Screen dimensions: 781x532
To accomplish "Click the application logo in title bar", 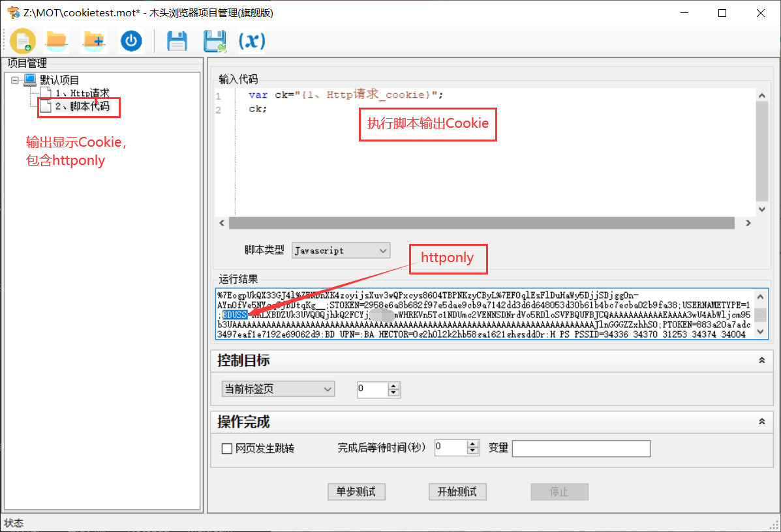I will tap(12, 12).
